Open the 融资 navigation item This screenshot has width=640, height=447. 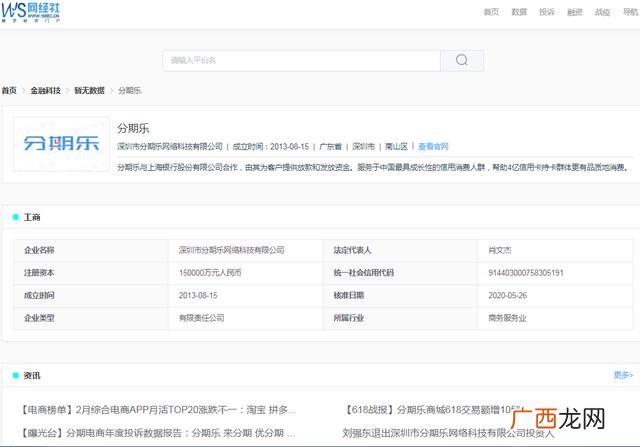pos(574,12)
